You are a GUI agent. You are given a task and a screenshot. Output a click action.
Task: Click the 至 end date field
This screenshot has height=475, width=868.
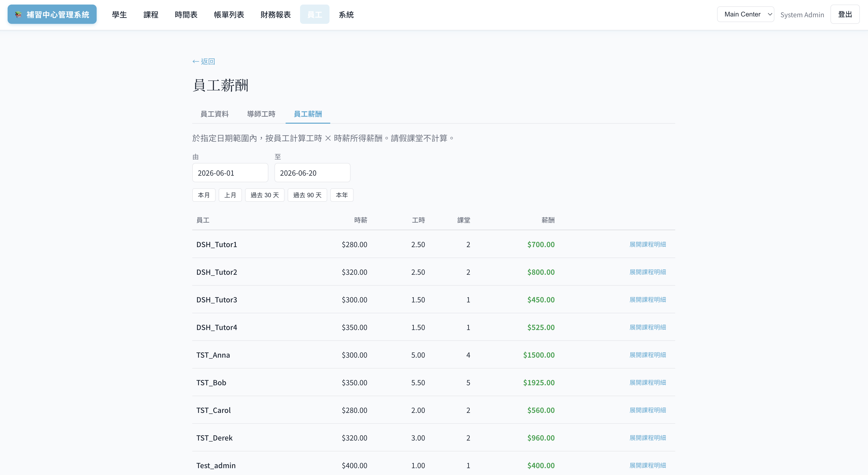click(x=312, y=173)
